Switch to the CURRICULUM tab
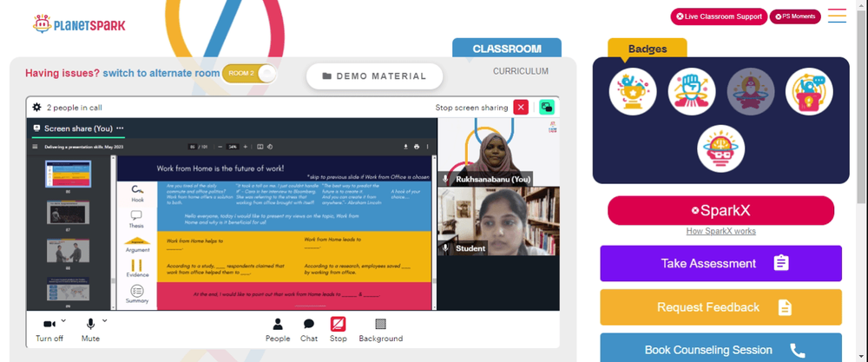This screenshot has height=362, width=868. click(x=520, y=71)
